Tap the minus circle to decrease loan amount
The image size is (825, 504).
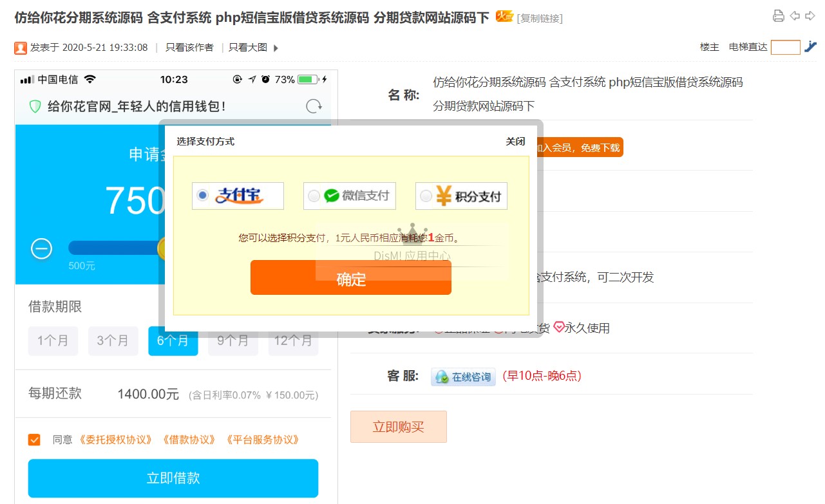pyautogui.click(x=42, y=248)
